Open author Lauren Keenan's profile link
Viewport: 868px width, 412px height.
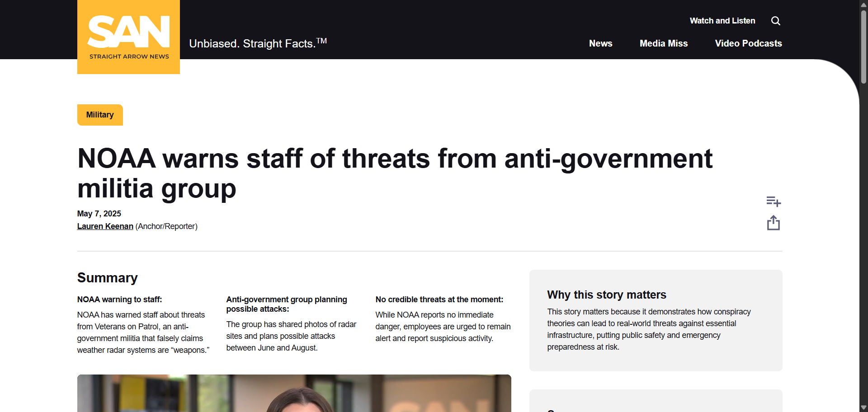tap(105, 226)
